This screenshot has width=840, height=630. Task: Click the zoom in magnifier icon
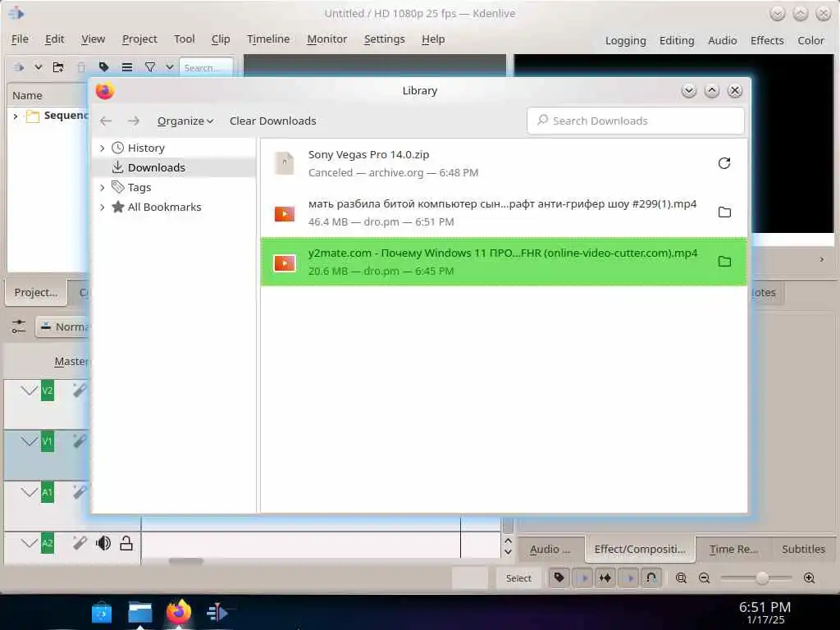point(810,578)
